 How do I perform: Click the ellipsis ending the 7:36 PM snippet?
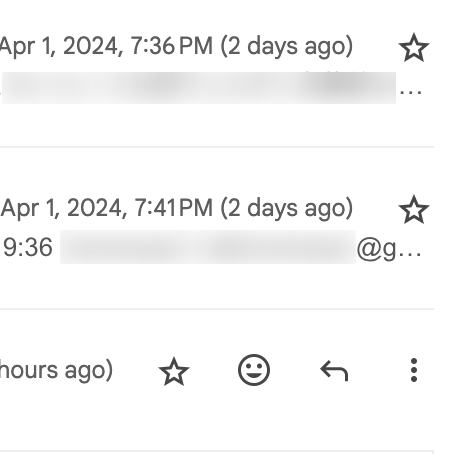[411, 93]
